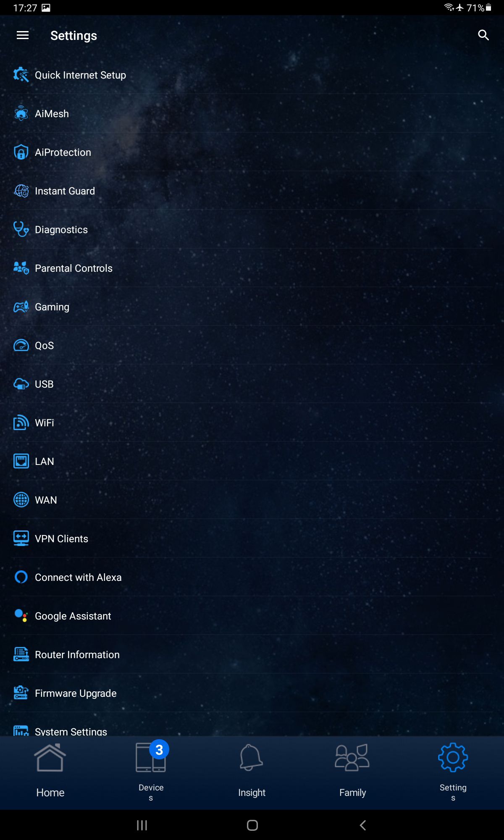Select the QoS gauge icon

pyautogui.click(x=21, y=345)
